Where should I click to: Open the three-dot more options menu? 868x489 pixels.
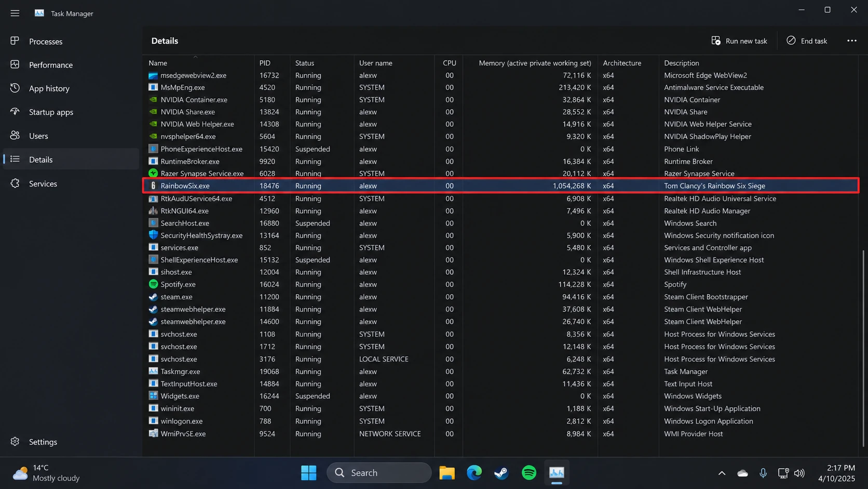click(852, 41)
